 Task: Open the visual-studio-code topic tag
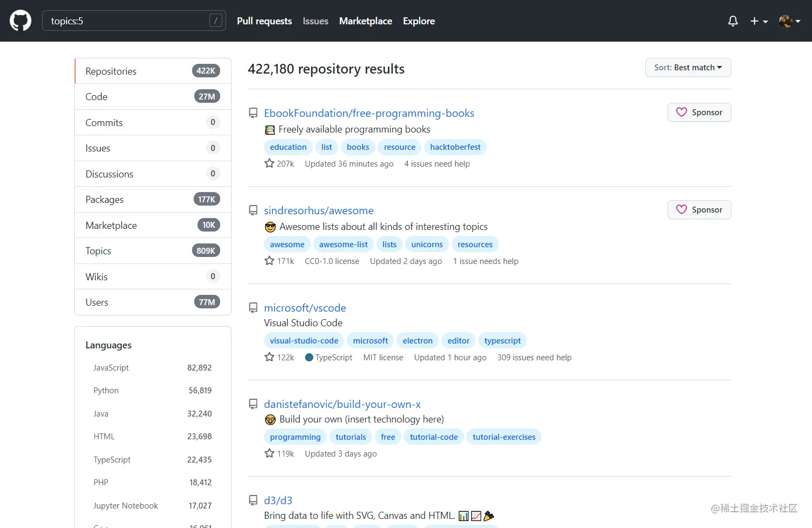(x=304, y=341)
